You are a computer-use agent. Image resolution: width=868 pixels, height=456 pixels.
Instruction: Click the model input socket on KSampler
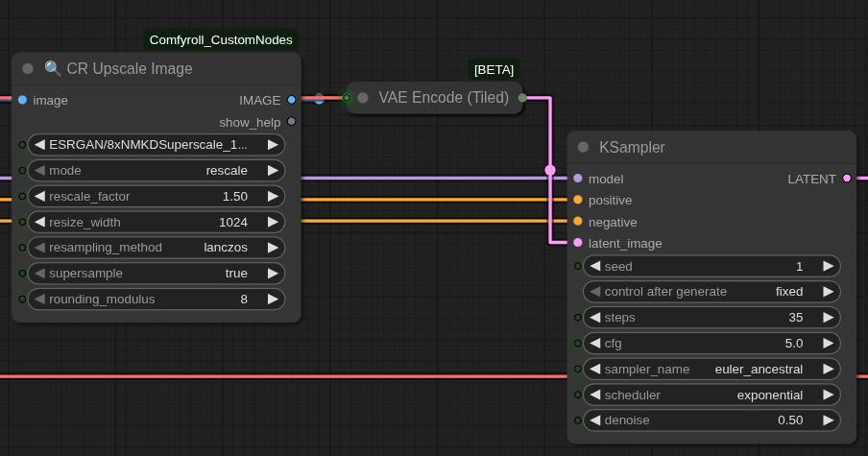578,179
